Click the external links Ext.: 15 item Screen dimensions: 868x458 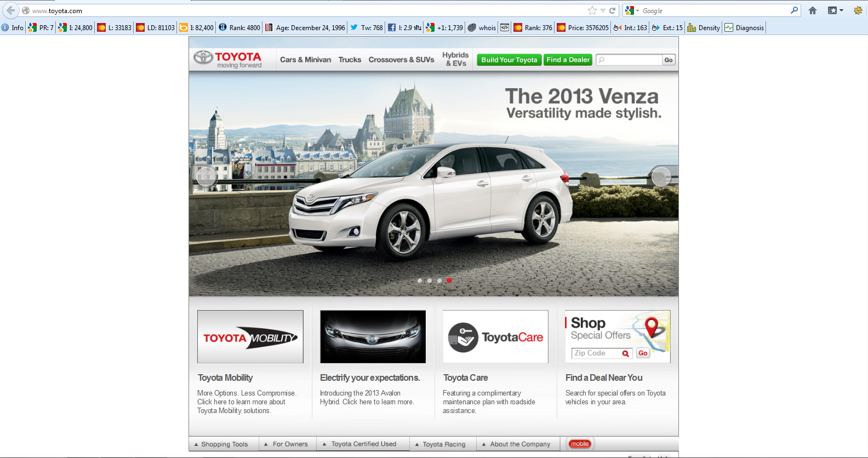[x=667, y=27]
